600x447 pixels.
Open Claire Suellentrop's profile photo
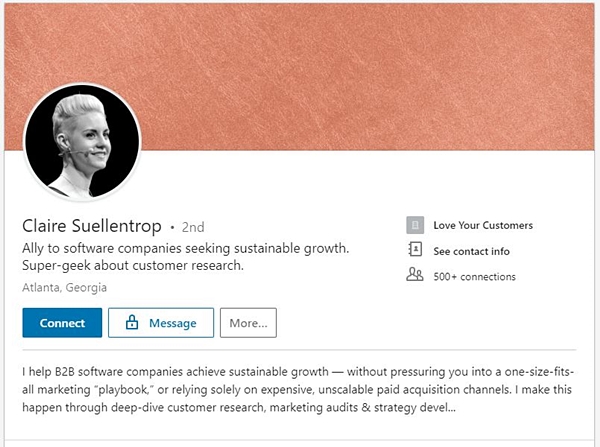point(82,142)
